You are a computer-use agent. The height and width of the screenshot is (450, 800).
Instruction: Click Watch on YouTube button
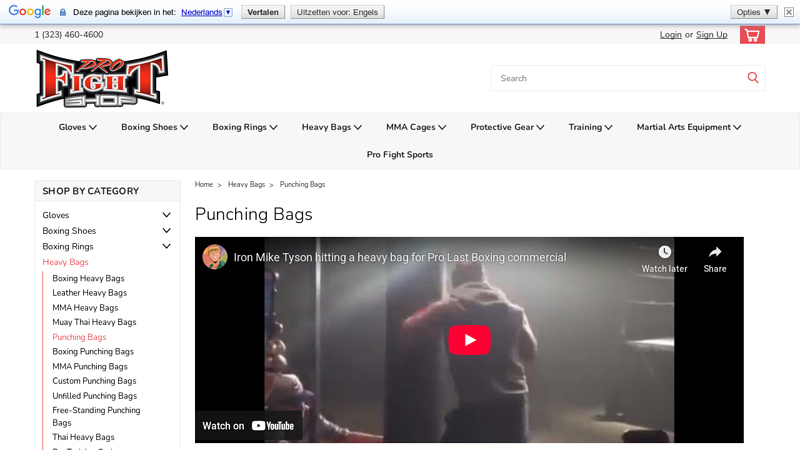[x=248, y=426]
